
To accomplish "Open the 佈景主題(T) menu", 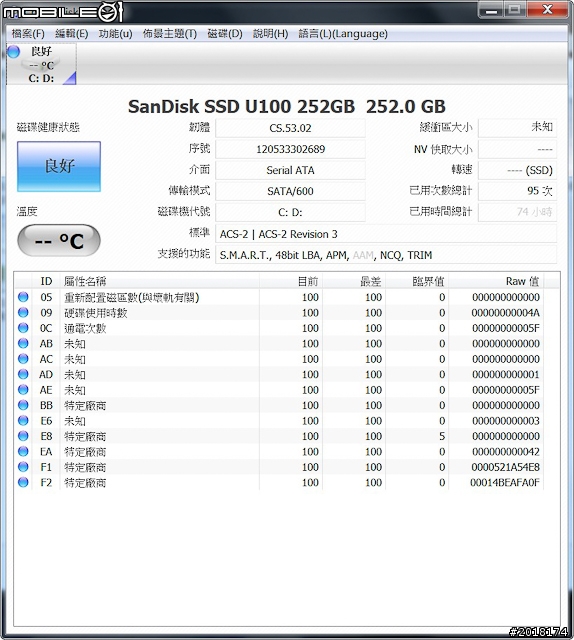I will coord(170,33).
